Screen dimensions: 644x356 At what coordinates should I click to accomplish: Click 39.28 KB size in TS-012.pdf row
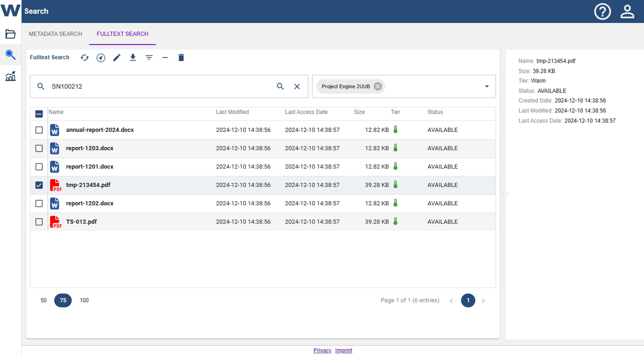(377, 222)
